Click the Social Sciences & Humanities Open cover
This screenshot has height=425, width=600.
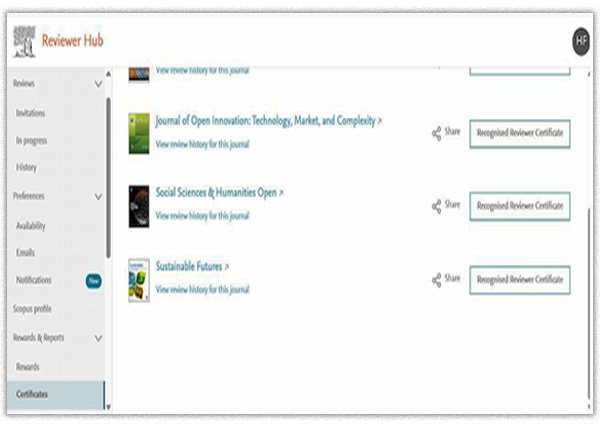click(x=139, y=207)
